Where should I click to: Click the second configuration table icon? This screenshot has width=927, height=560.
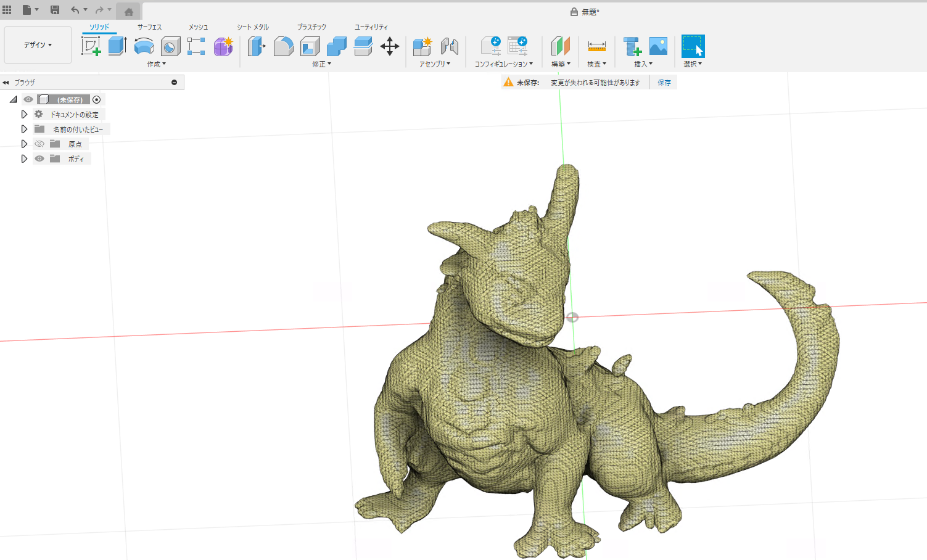[517, 46]
